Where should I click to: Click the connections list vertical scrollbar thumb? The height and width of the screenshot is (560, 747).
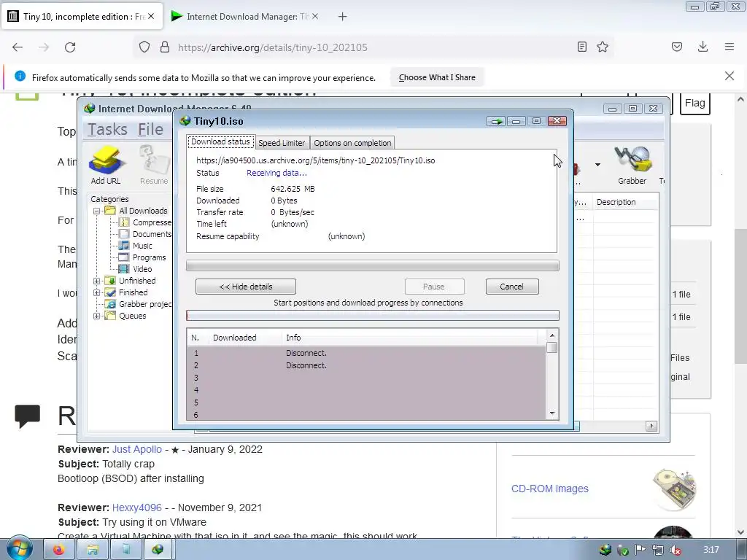pos(552,348)
